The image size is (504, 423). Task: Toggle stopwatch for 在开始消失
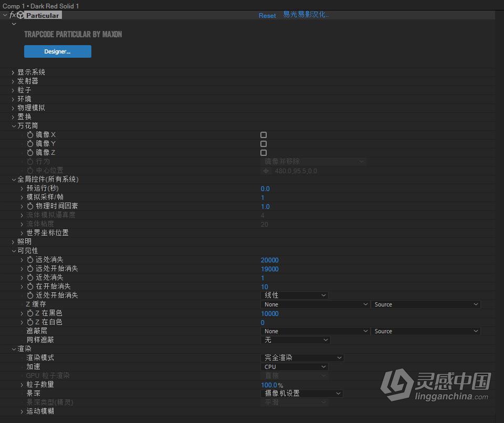pos(30,287)
